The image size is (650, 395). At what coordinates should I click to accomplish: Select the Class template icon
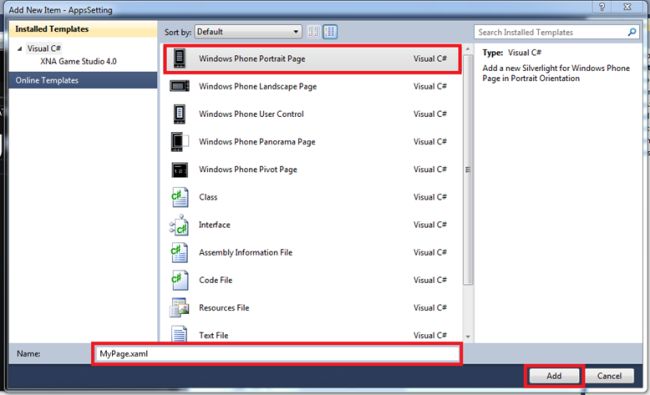click(x=179, y=197)
